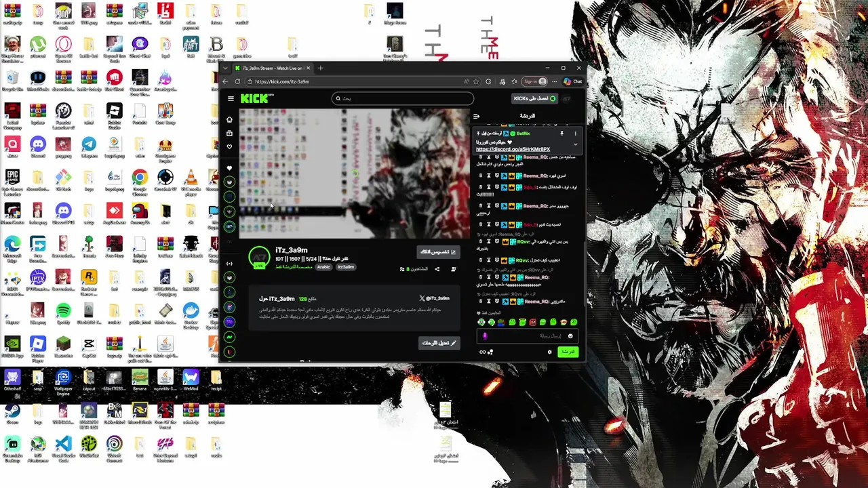Image resolution: width=868 pixels, height=488 pixels.
Task: Open chat settings gear icon
Action: [549, 352]
